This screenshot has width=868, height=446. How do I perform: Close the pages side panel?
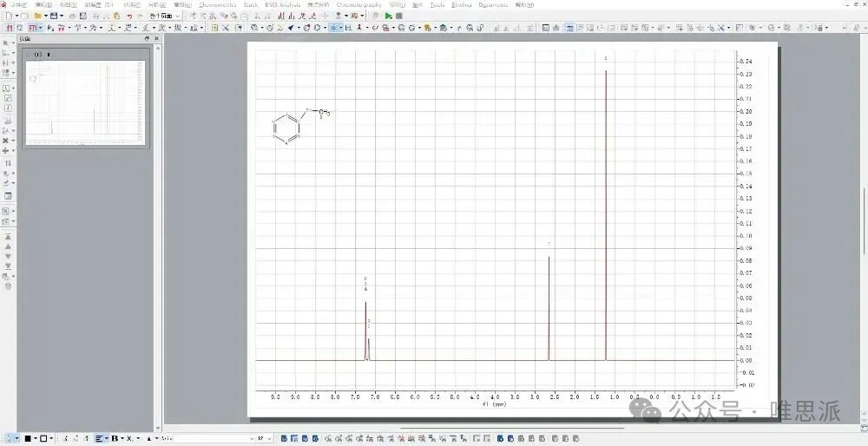click(156, 38)
